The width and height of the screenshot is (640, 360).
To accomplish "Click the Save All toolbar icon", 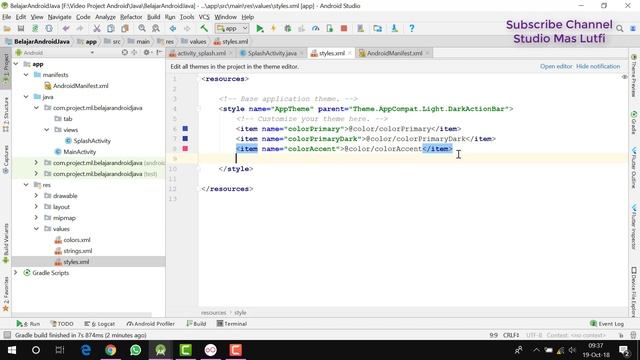I will pyautogui.click(x=21, y=29).
